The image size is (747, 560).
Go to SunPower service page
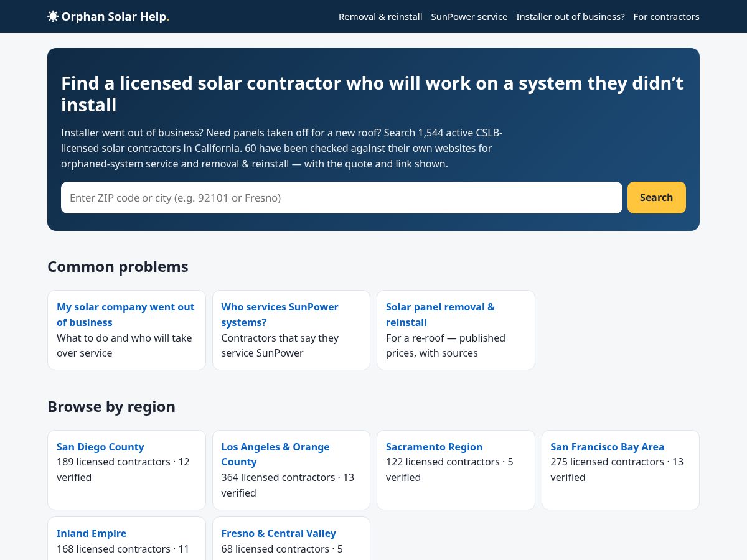(469, 17)
